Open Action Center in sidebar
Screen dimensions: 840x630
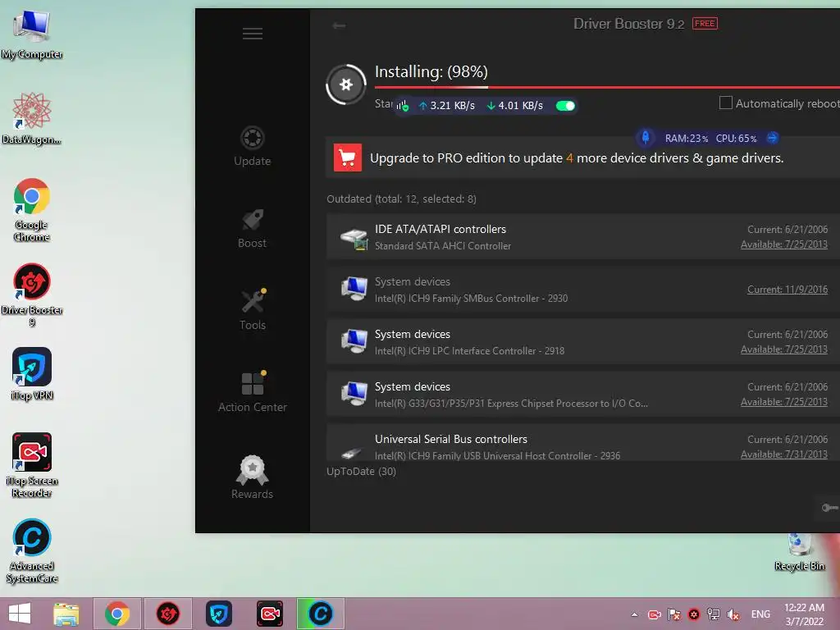[x=253, y=391]
